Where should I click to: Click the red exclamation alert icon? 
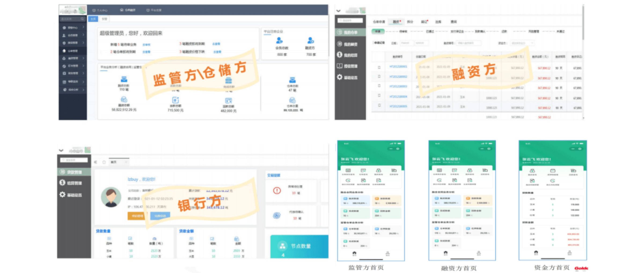(277, 191)
